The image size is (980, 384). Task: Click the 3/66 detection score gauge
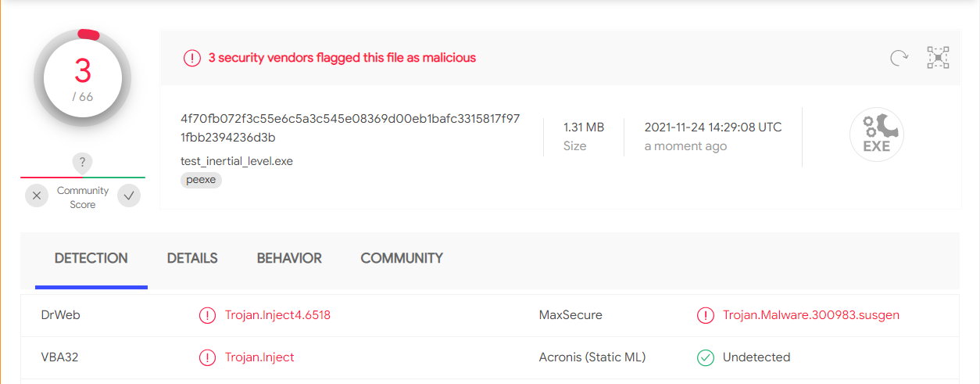[x=83, y=78]
